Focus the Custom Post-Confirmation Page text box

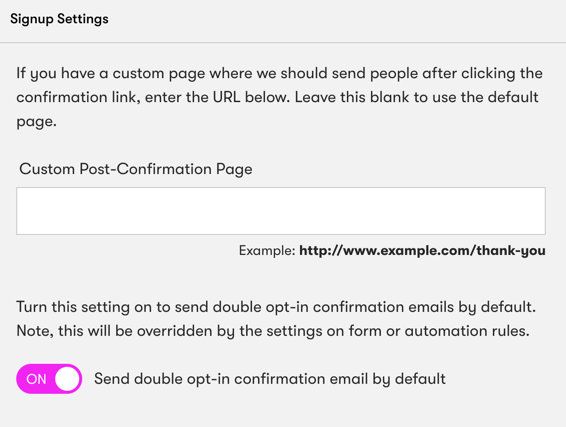[x=281, y=211]
